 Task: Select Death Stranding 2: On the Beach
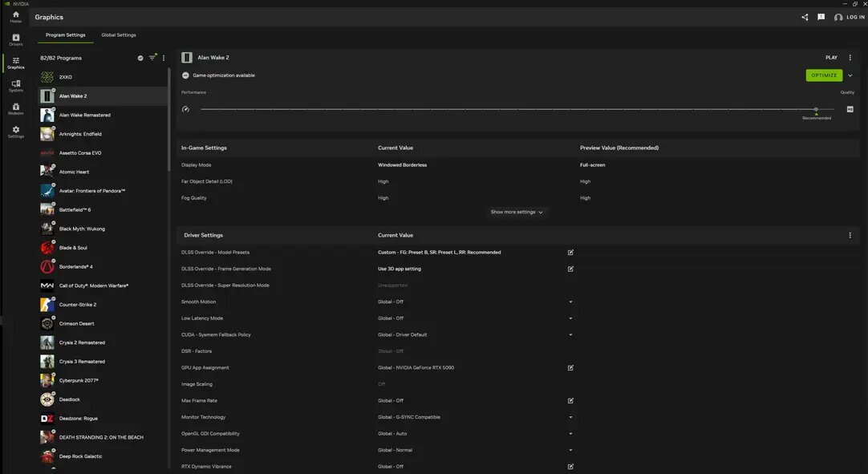(x=103, y=437)
